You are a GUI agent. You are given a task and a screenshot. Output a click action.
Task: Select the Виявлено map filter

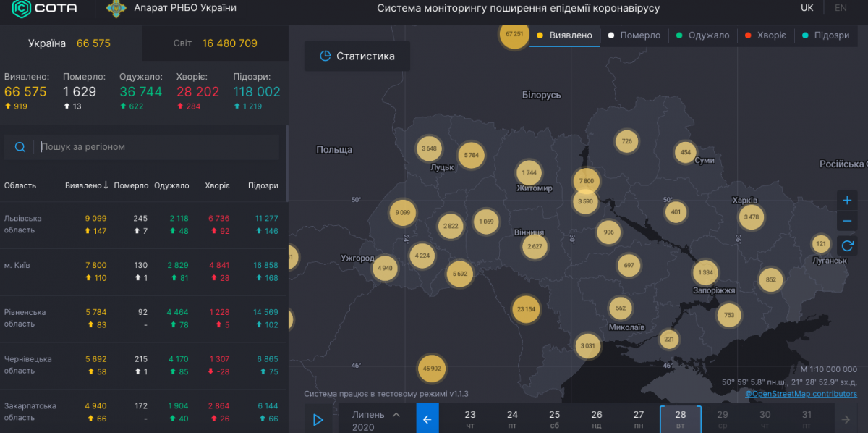pyautogui.click(x=564, y=35)
